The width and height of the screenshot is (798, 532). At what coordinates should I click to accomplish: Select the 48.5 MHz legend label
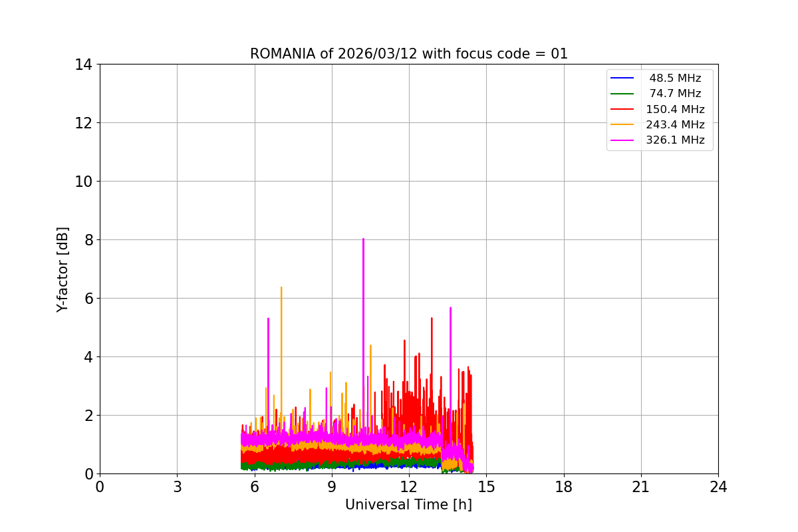(675, 78)
